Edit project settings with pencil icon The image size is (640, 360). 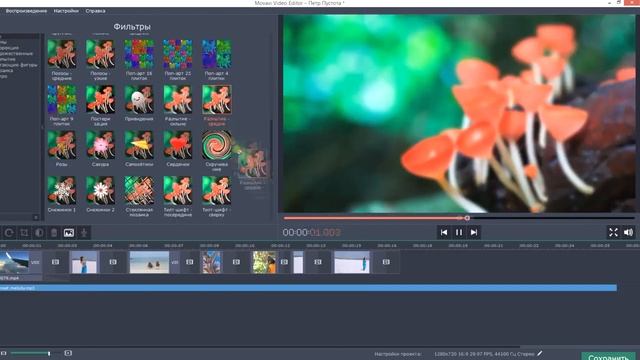coord(540,353)
